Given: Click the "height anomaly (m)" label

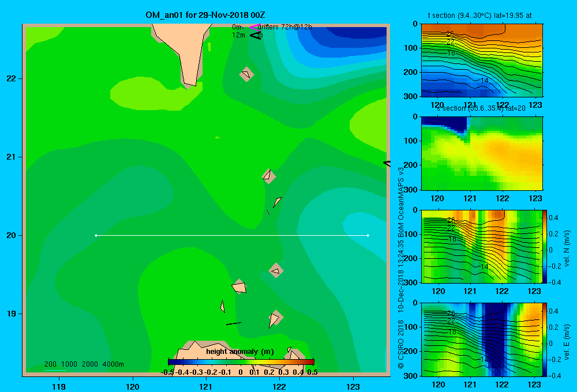Looking at the screenshot, I should tap(240, 352).
